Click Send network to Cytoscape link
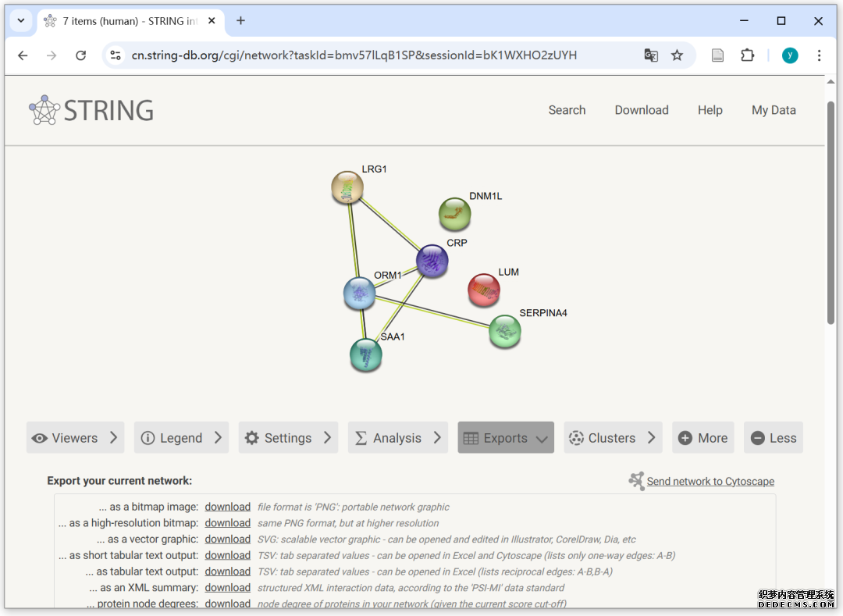843x616 pixels. click(710, 482)
